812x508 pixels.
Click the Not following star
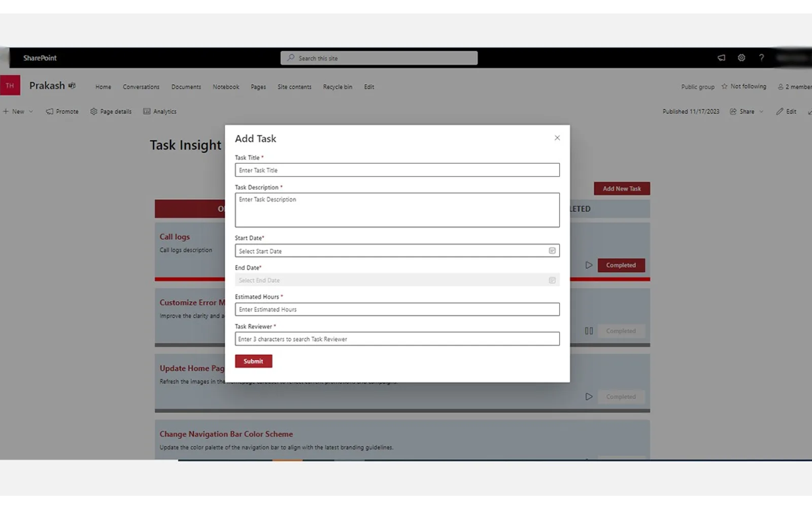725,86
